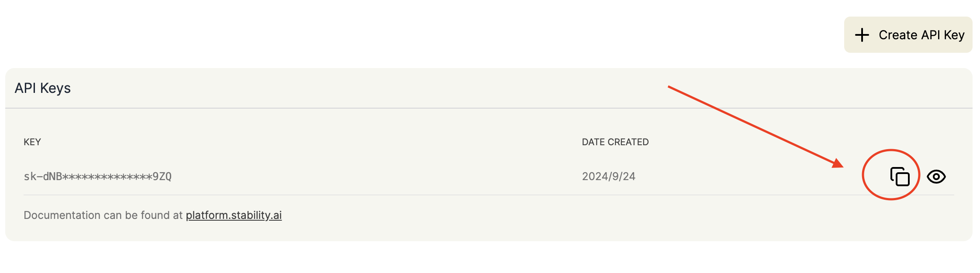
Task: Click the sk-dNB prefix of the key
Action: pyautogui.click(x=43, y=176)
